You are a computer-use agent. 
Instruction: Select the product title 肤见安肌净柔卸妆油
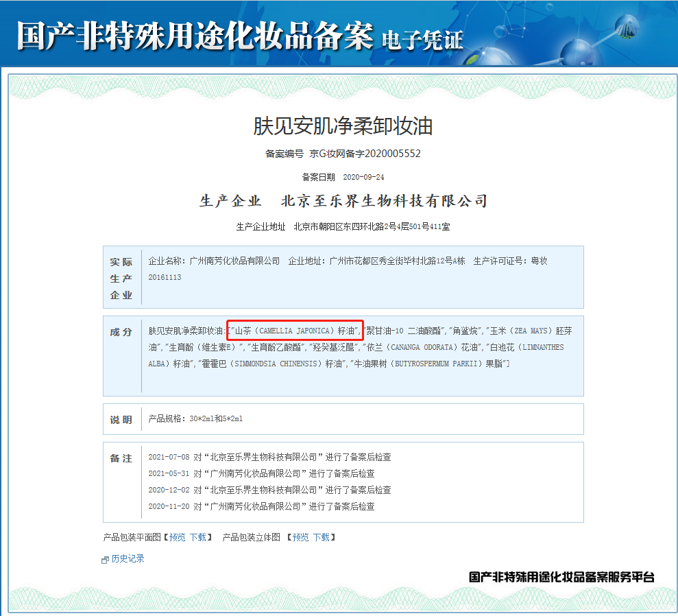(x=343, y=126)
